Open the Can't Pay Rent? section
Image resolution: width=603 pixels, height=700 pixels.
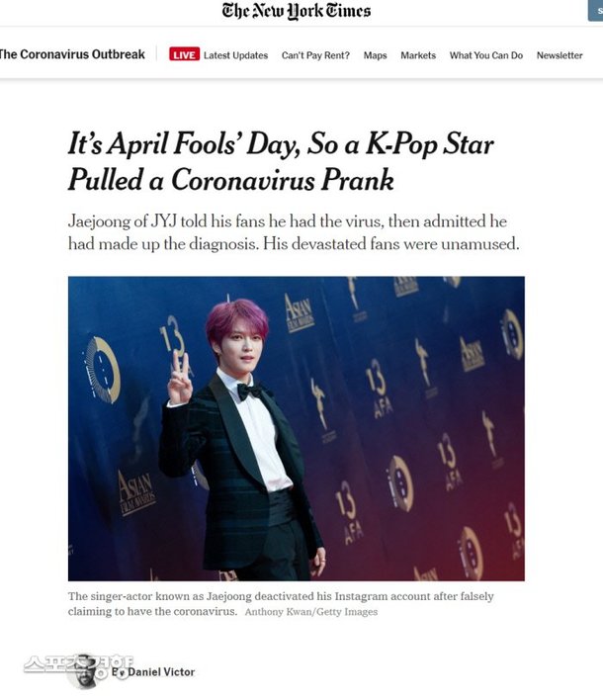[x=315, y=55]
